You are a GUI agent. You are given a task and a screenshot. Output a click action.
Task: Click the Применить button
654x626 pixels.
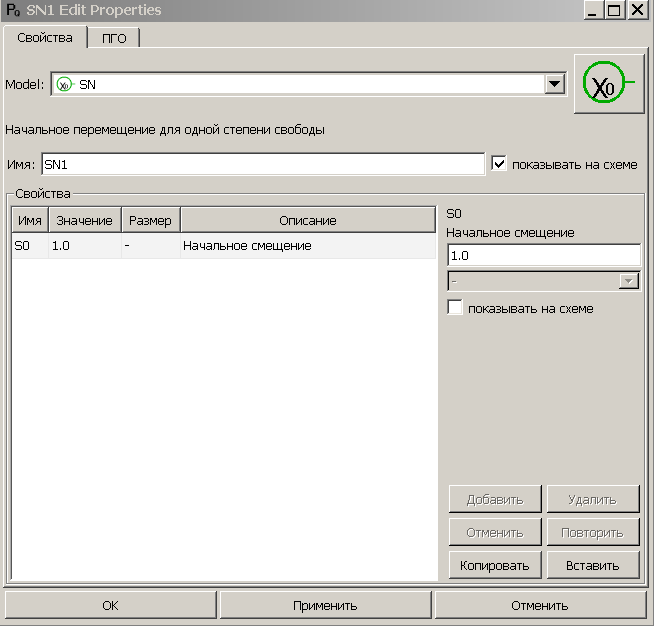coord(325,605)
